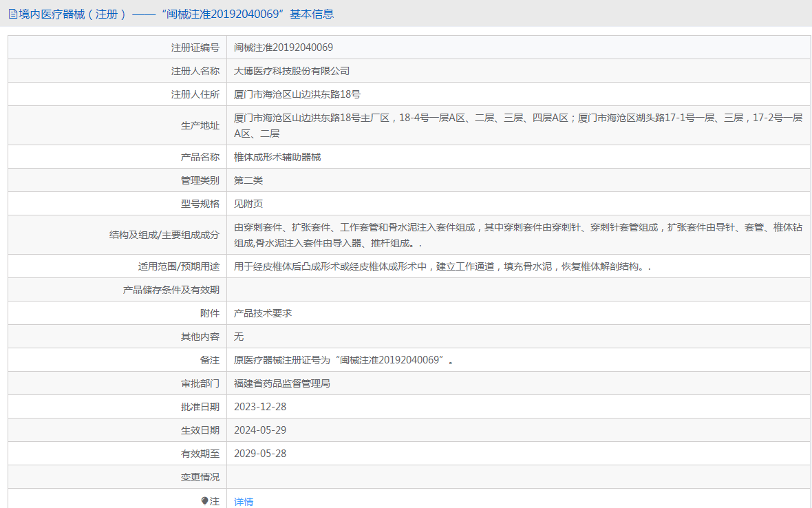Click the expiry date 2029-05-28
Viewport: 812px width, 508px height.
[x=260, y=454]
